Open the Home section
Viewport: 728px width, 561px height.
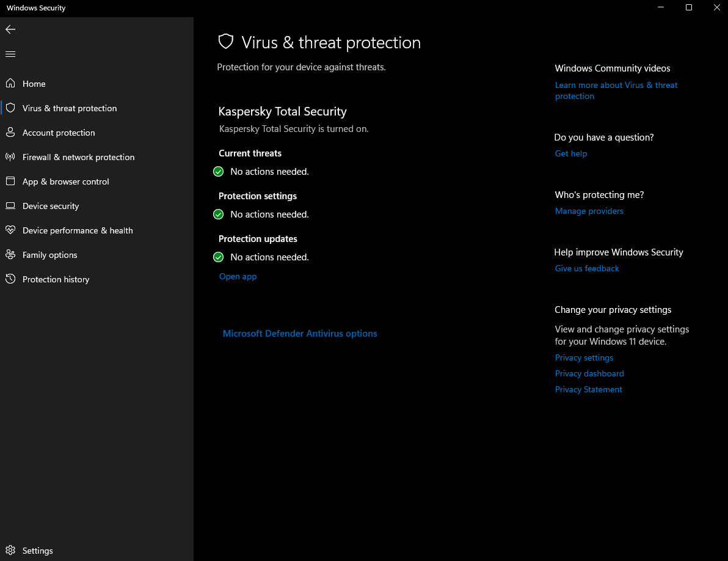click(x=34, y=84)
